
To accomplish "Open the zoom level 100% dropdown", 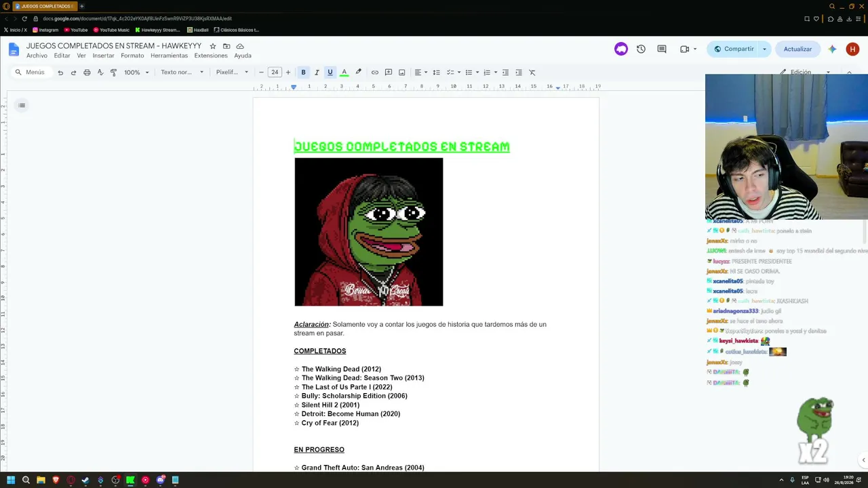I will pyautogui.click(x=136, y=73).
